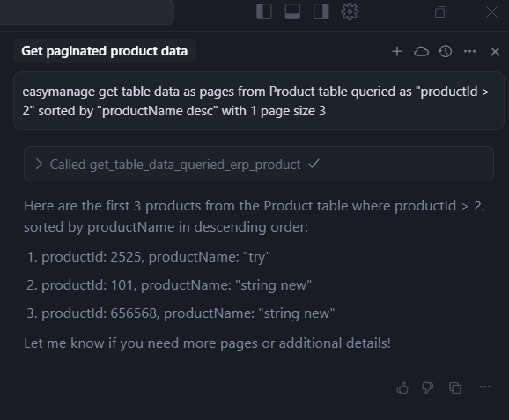Give thumbs up to the response

(x=402, y=387)
